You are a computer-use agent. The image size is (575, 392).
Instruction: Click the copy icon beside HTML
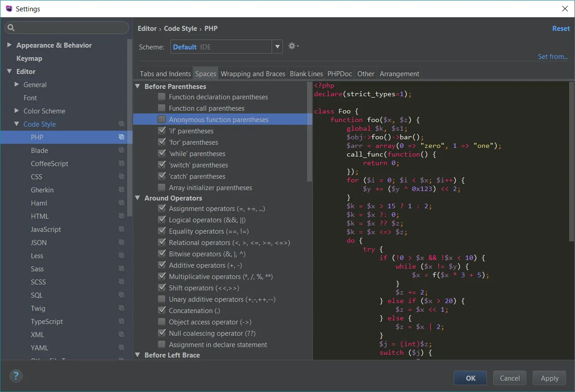121,216
